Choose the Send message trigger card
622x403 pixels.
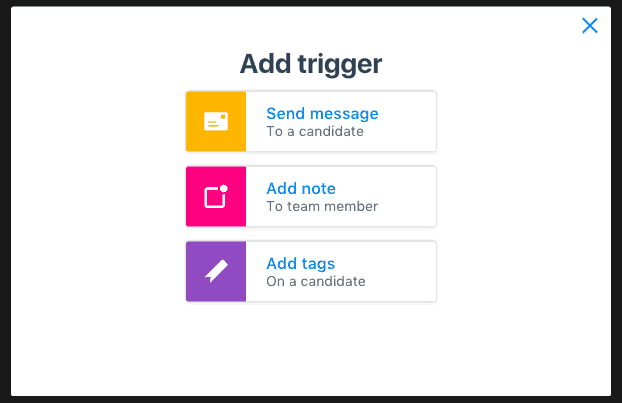(311, 121)
